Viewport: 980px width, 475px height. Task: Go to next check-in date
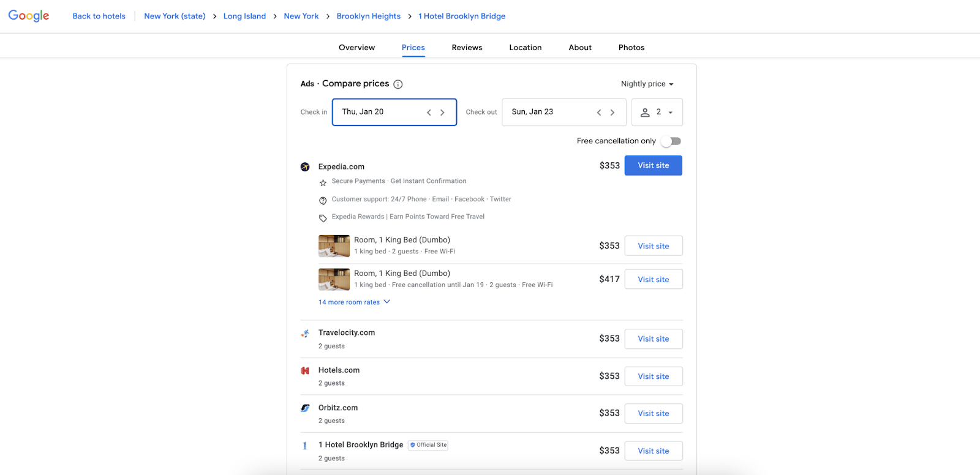(x=442, y=113)
